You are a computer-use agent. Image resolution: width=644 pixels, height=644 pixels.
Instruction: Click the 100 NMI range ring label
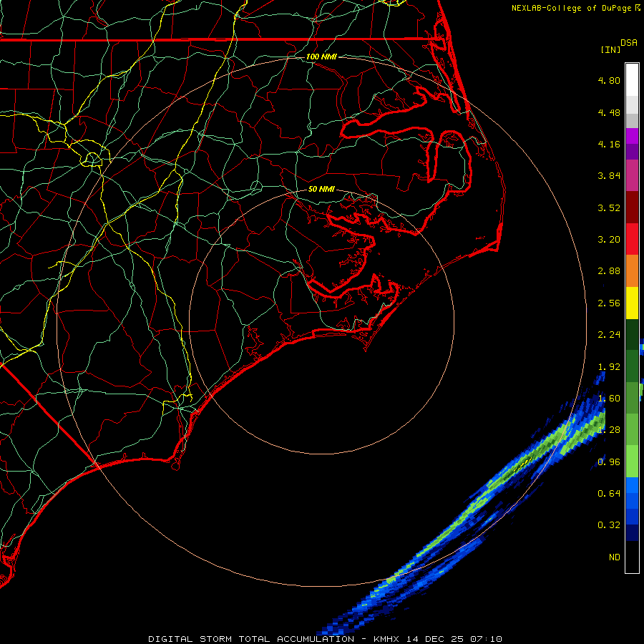point(321,57)
